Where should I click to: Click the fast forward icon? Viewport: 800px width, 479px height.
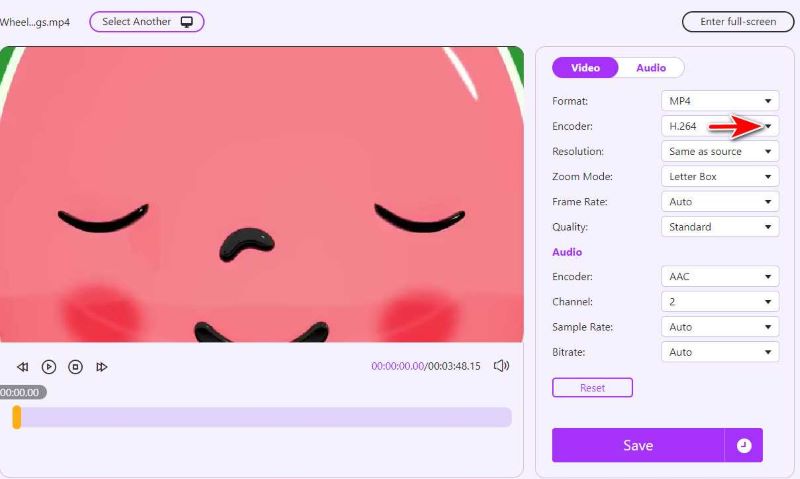(x=102, y=367)
